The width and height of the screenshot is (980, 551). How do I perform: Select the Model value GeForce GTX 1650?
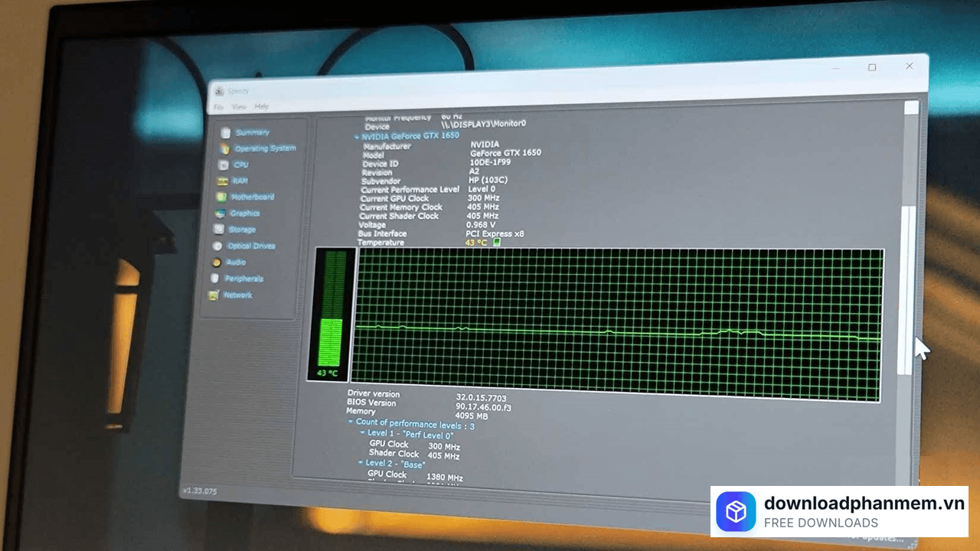[505, 153]
